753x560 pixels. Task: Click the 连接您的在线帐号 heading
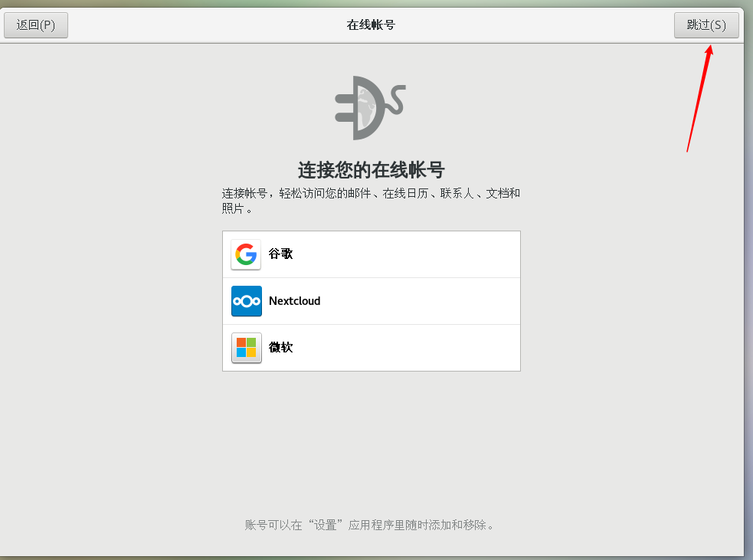click(372, 170)
